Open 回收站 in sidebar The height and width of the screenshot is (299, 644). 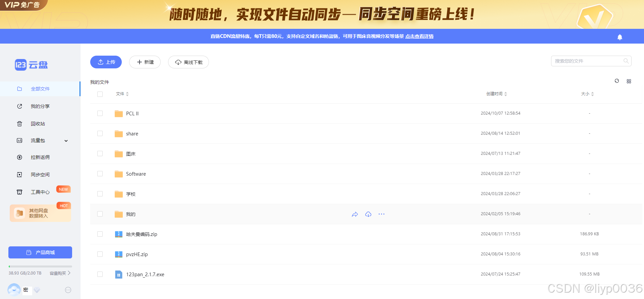(x=40, y=124)
